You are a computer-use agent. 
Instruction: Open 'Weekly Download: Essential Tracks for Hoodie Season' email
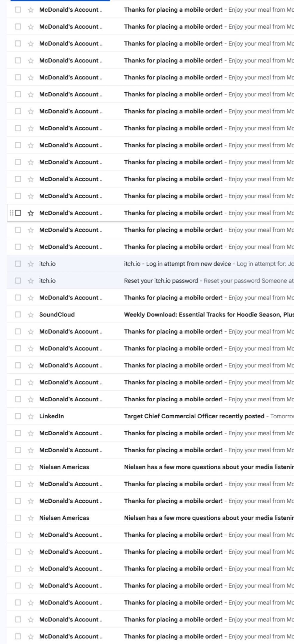coord(209,315)
